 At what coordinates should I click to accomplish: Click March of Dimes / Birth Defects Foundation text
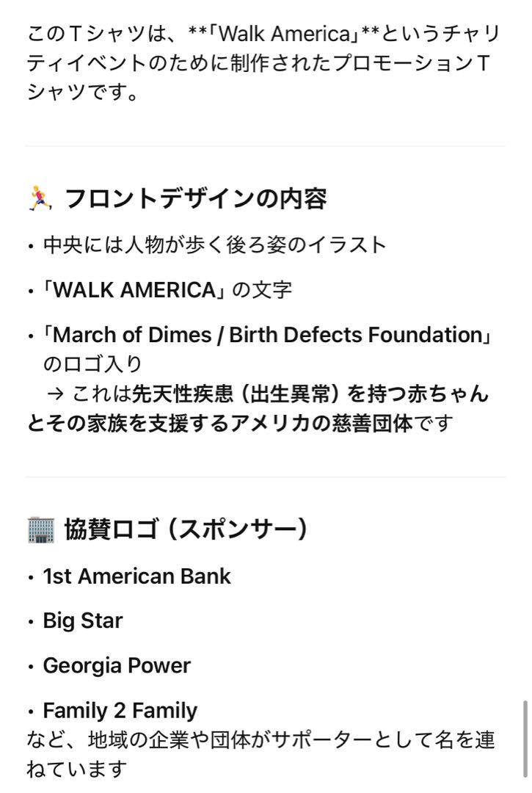pyautogui.click(x=267, y=335)
